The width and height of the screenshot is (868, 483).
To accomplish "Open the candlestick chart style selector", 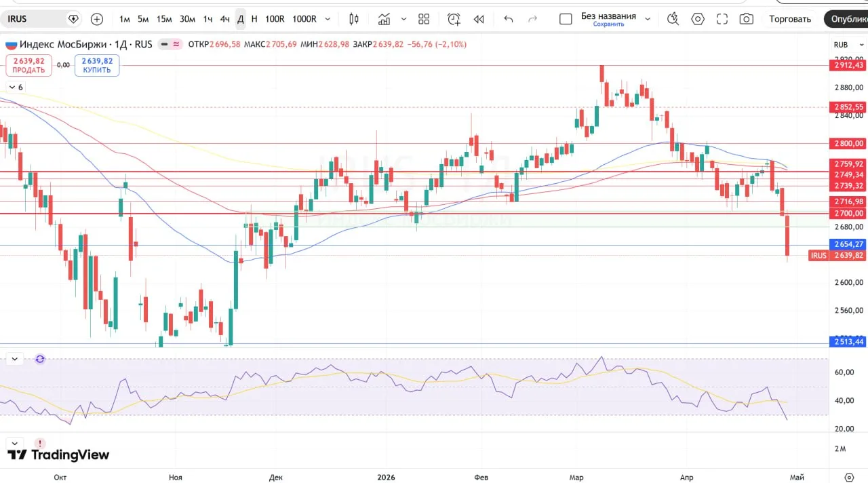I will click(x=354, y=19).
